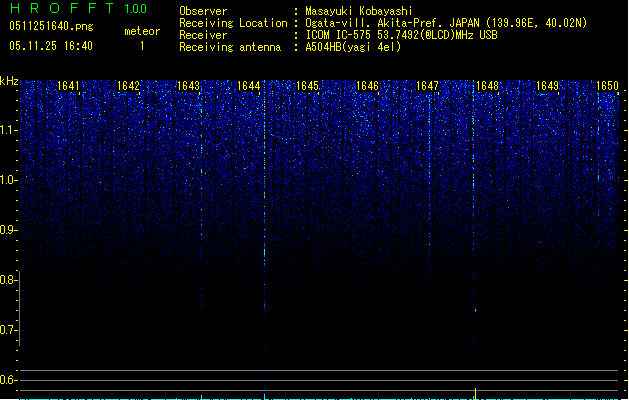Image resolution: width=629 pixels, height=400 pixels.
Task: Click the 1645 time marker
Action: pos(307,86)
